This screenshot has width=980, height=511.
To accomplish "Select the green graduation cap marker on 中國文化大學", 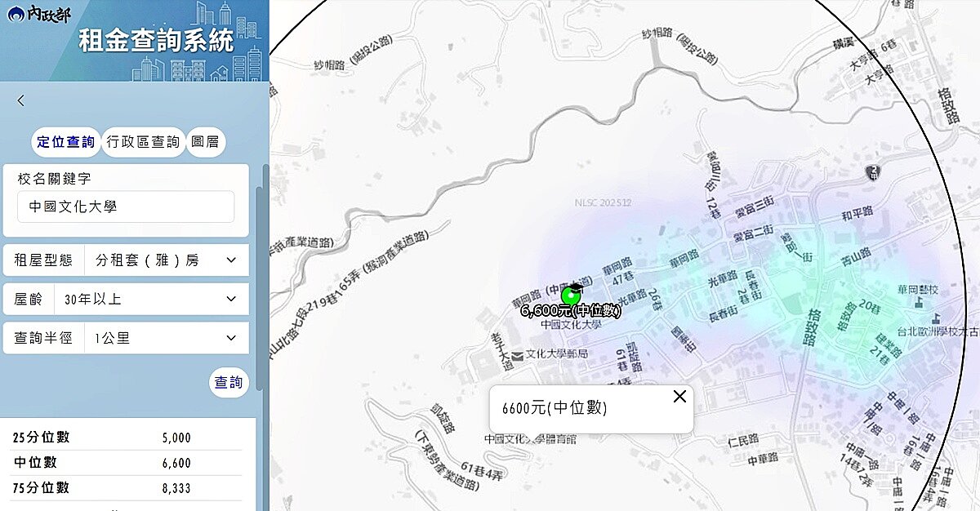I will pos(572,294).
